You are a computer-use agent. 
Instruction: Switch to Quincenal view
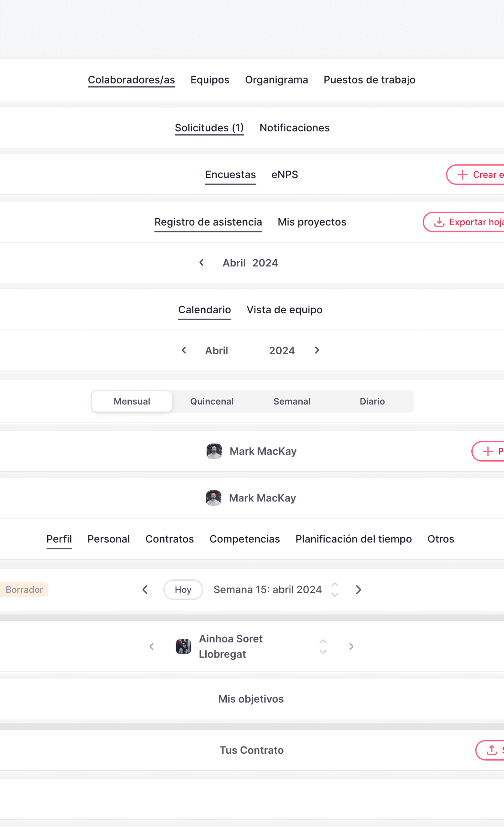click(212, 401)
